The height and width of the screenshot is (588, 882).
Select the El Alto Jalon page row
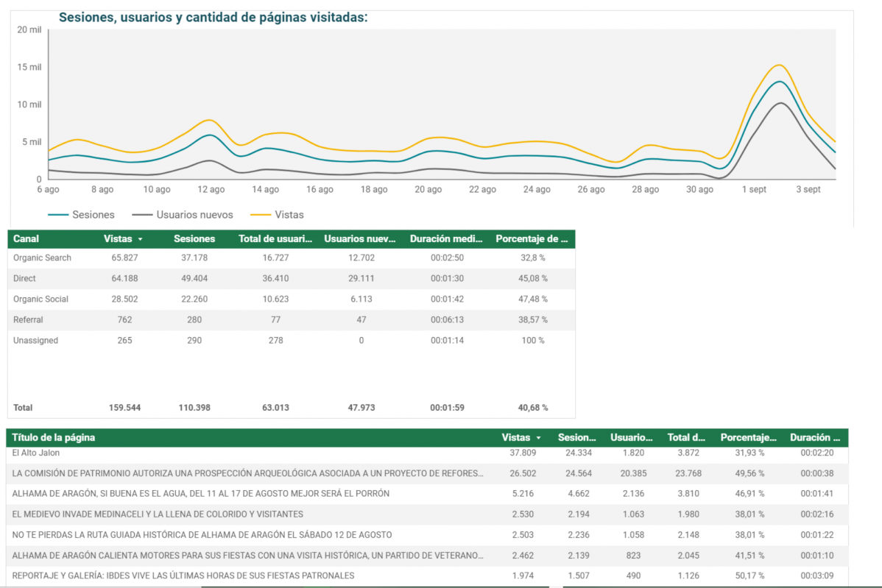click(x=427, y=453)
